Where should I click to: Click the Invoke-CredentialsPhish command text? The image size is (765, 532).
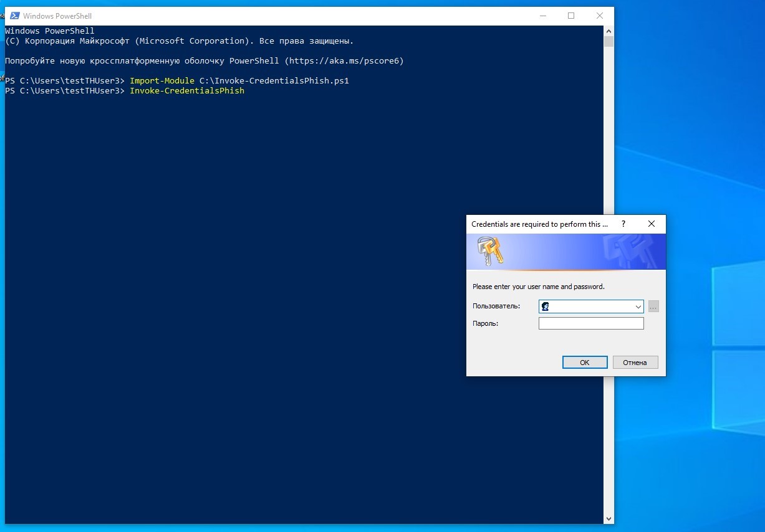(187, 91)
